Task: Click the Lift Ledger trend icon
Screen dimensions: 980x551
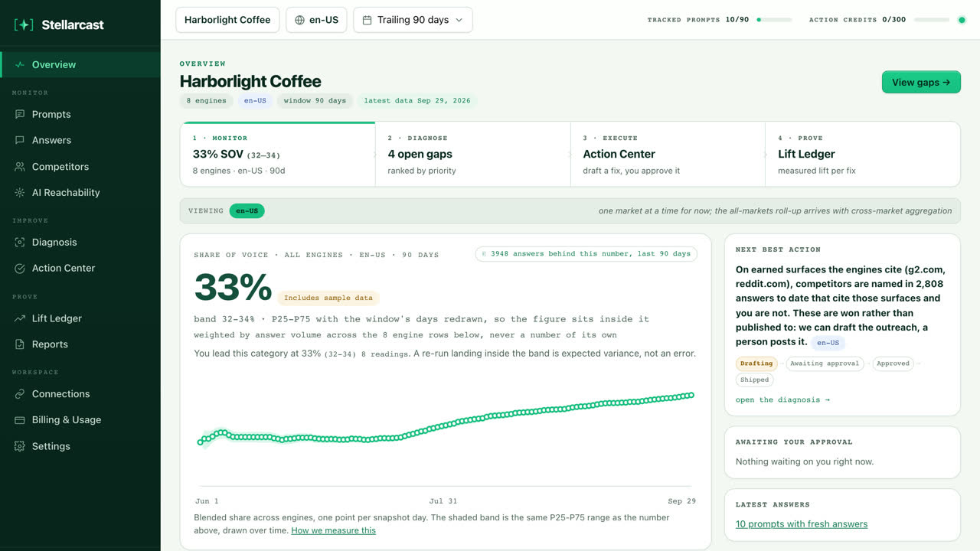Action: tap(20, 318)
